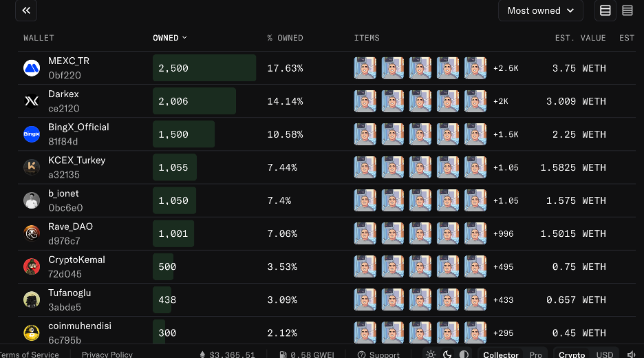644x358 pixels.
Task: Collapse the sidebar with double-chevron button
Action: coord(26,10)
